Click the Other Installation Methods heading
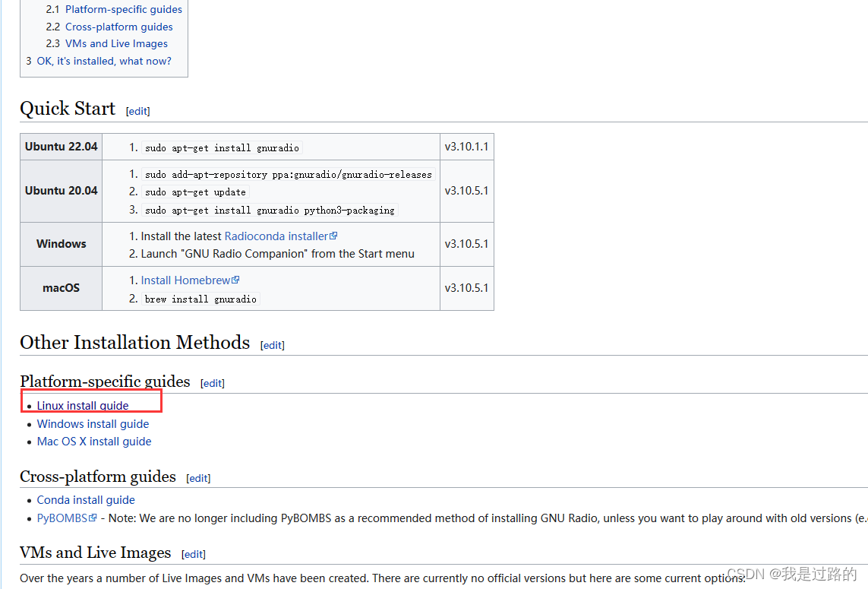The height and width of the screenshot is (589, 868). (x=135, y=343)
